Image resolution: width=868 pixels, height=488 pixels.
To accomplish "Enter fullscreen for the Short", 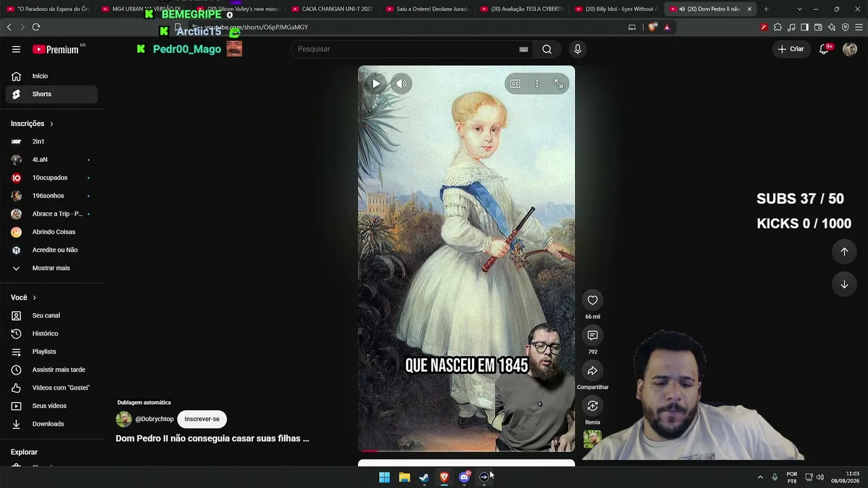I will pos(559,84).
